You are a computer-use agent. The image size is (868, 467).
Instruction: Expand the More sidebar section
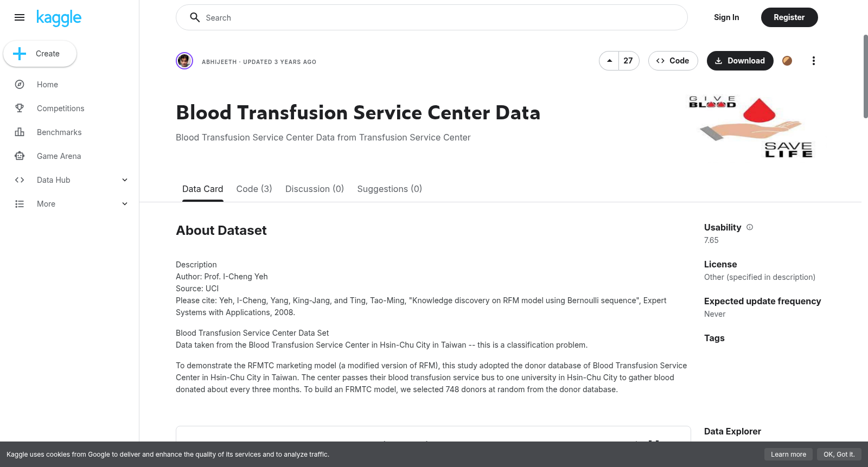pos(125,204)
